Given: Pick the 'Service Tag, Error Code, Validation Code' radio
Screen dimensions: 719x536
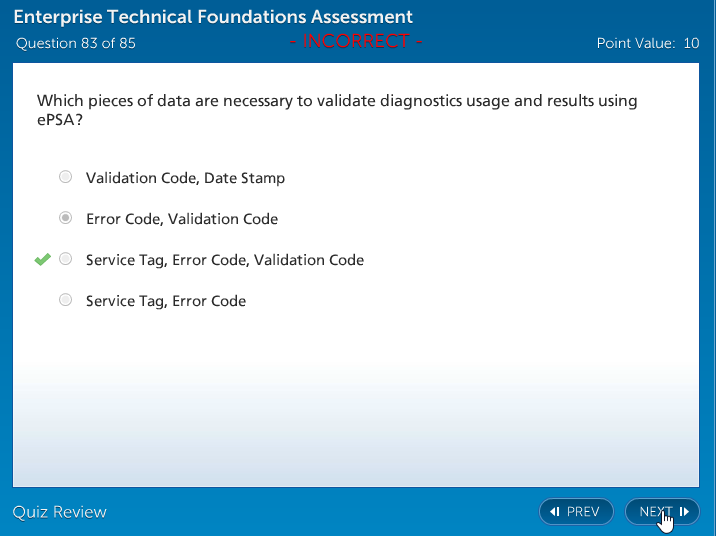Looking at the screenshot, I should pos(66,259).
